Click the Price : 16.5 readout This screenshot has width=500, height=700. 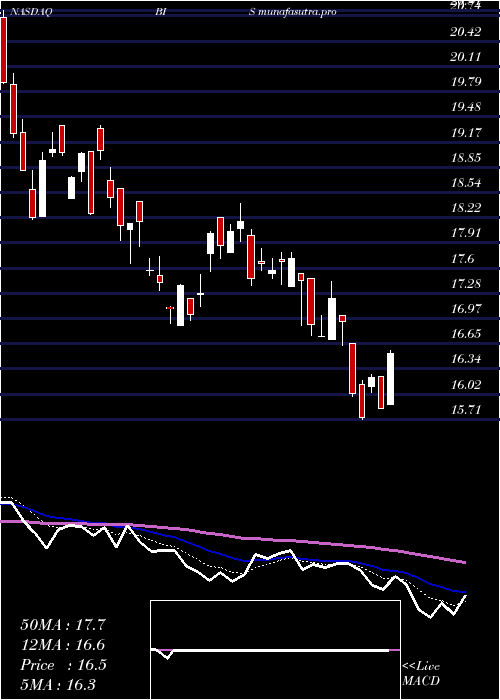tap(63, 665)
